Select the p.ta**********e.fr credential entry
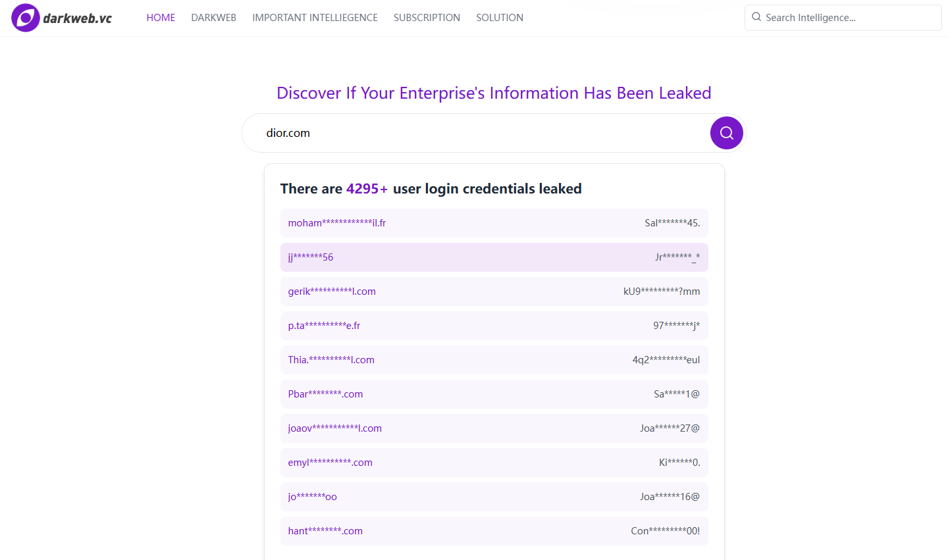This screenshot has width=948, height=560. click(494, 326)
